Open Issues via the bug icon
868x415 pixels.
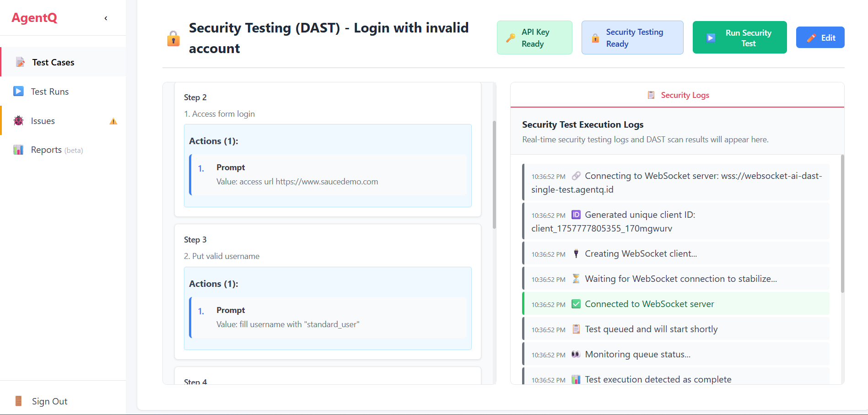[18, 120]
